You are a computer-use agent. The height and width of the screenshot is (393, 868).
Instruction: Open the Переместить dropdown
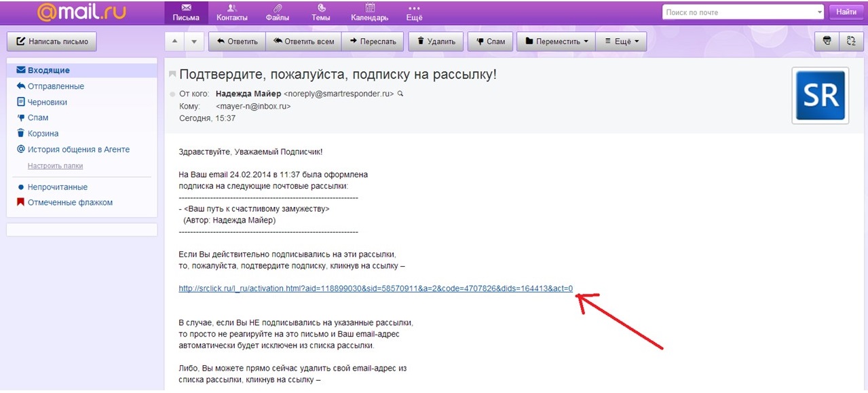click(x=556, y=41)
